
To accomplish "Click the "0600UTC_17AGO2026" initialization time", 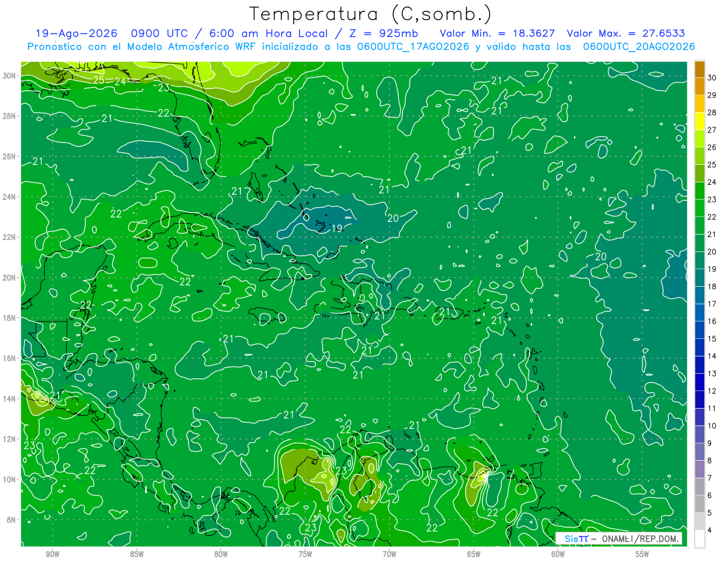I will pos(413,47).
